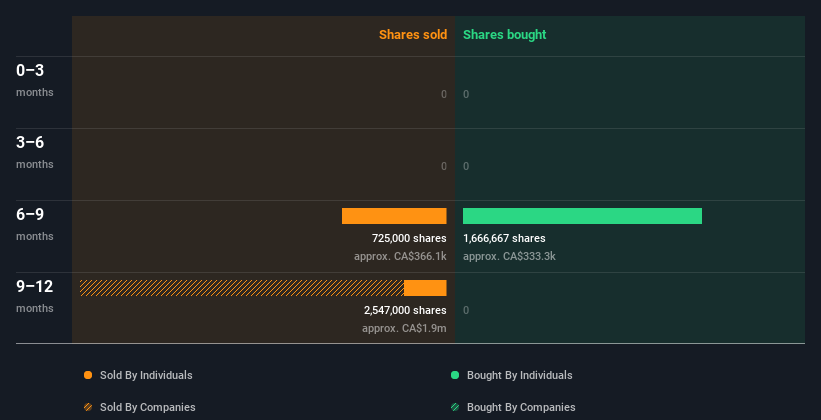Click the orange 6–9 months sold bar
This screenshot has width=821, height=420.
click(394, 216)
